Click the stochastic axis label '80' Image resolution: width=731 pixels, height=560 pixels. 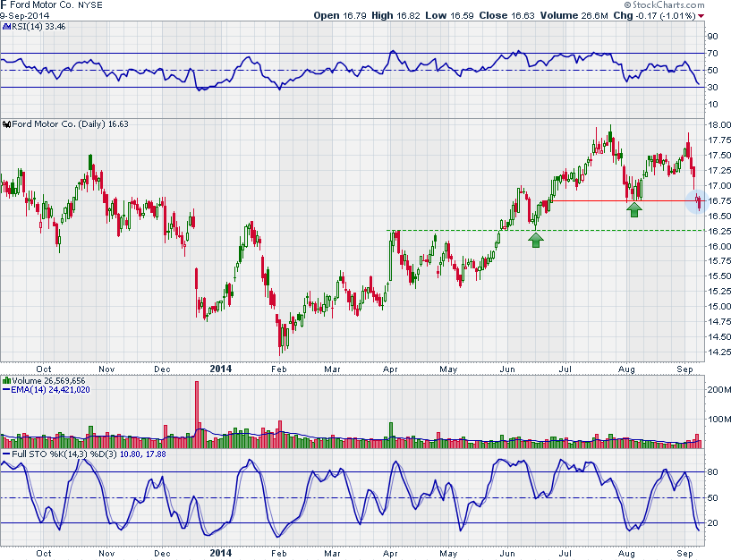pyautogui.click(x=713, y=471)
